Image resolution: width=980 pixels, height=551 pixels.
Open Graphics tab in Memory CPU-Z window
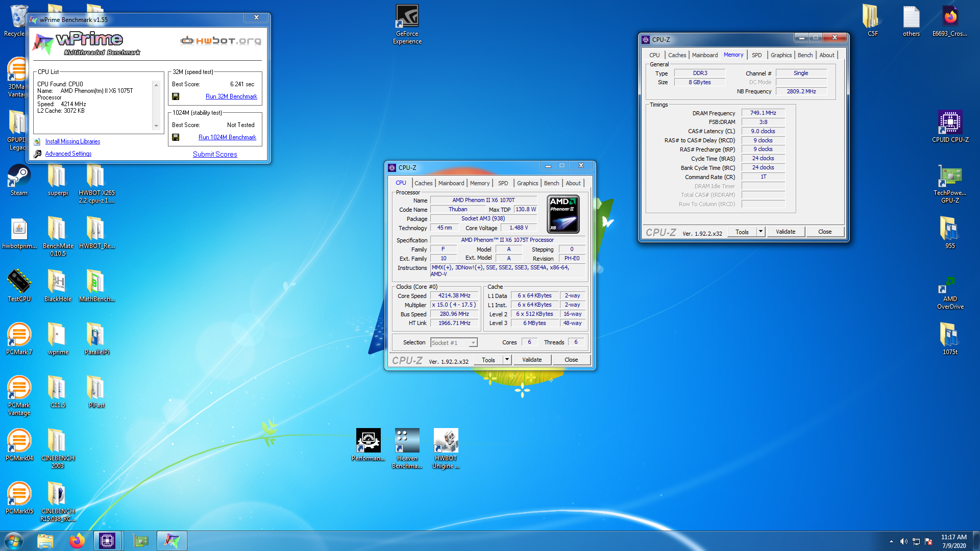[781, 55]
